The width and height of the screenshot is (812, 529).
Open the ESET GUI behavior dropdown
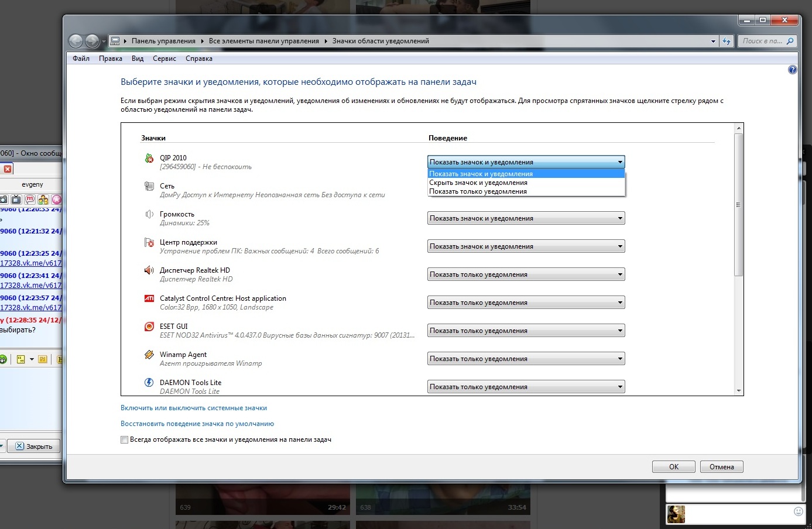pos(526,331)
